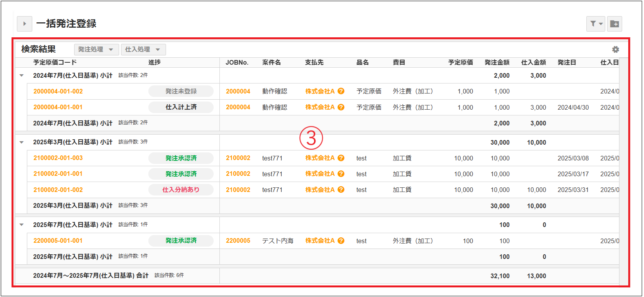Click help icon beside 株式会社A in row 2000004-001-001
This screenshot has height=297, width=644.
(341, 107)
